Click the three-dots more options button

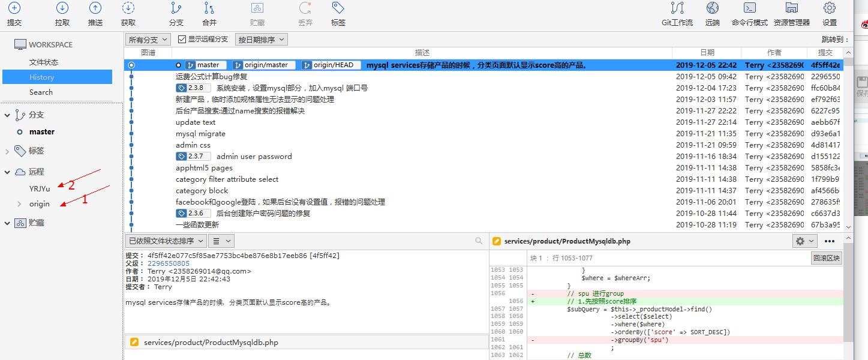click(830, 241)
